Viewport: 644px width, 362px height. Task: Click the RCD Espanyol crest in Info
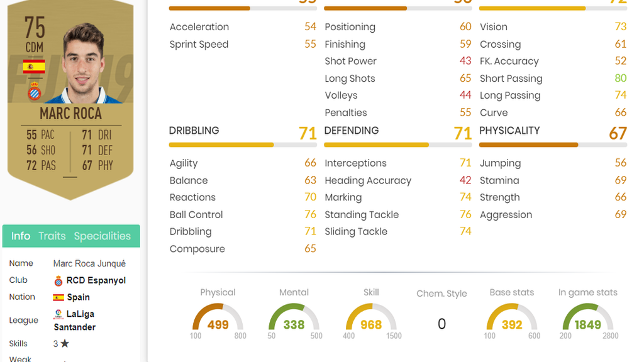58,281
